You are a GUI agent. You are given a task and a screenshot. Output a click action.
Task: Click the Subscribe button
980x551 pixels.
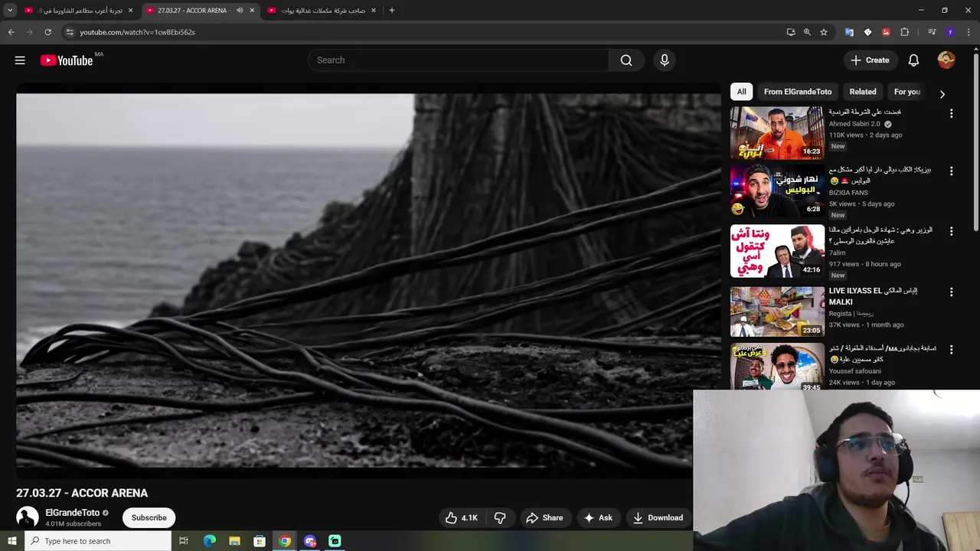click(149, 518)
